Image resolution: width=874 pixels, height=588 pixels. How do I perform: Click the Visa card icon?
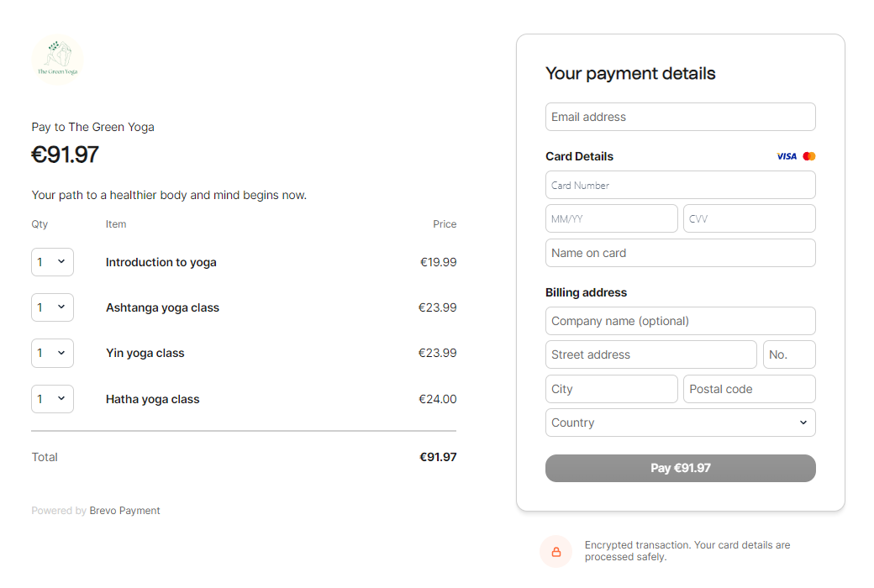pos(787,156)
